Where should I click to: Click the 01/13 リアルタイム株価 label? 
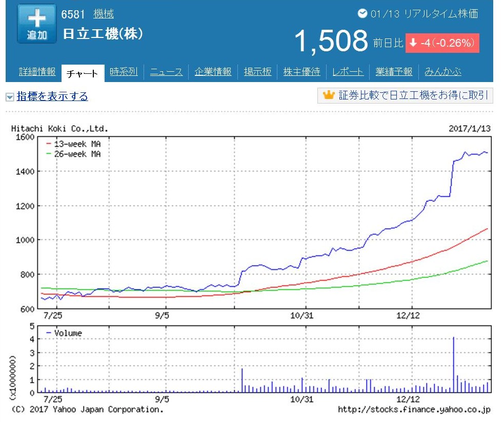(x=425, y=14)
